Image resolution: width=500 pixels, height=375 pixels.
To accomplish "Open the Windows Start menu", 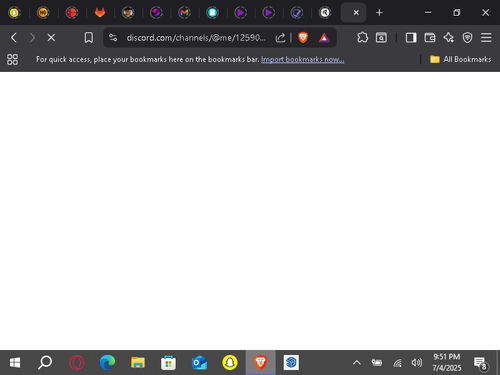I will (x=15, y=363).
